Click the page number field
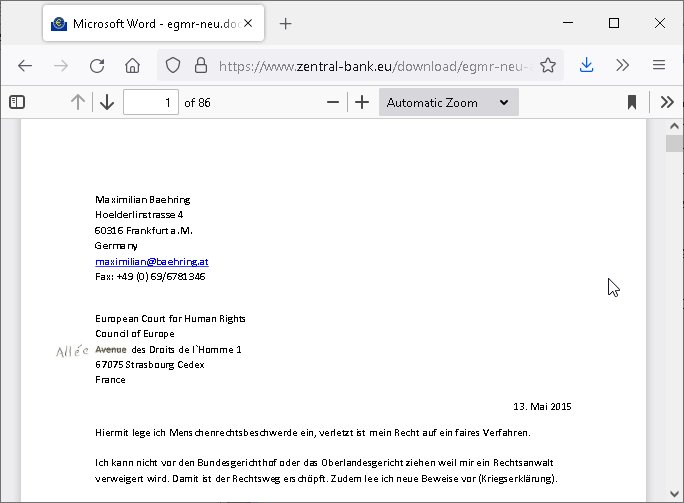This screenshot has width=684, height=503. click(151, 103)
